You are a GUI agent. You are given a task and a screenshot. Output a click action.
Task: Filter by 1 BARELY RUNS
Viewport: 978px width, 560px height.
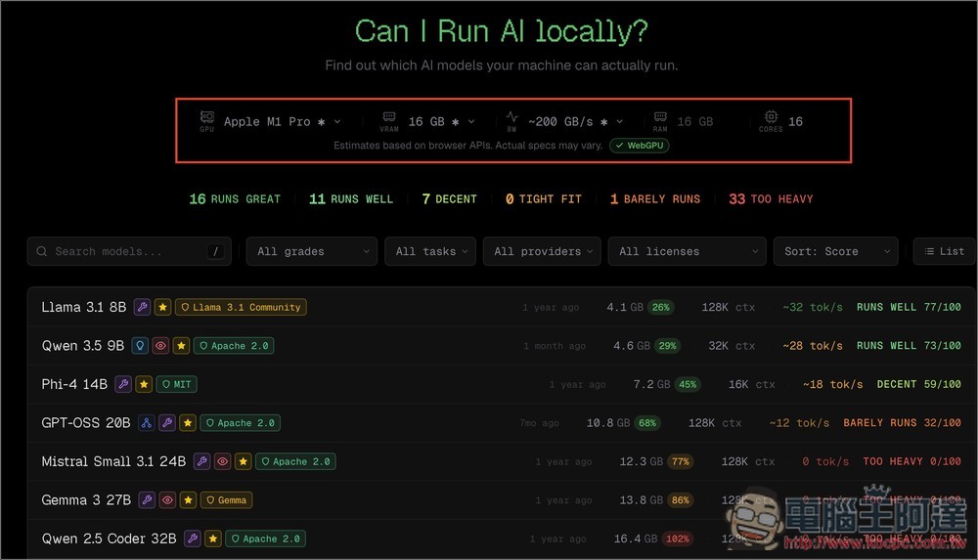(x=655, y=199)
